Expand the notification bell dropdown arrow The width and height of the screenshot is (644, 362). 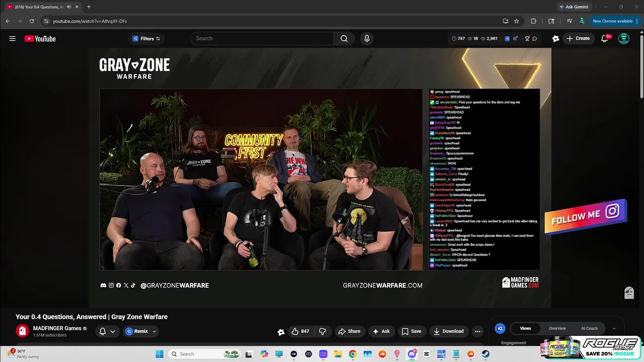pos(113,331)
